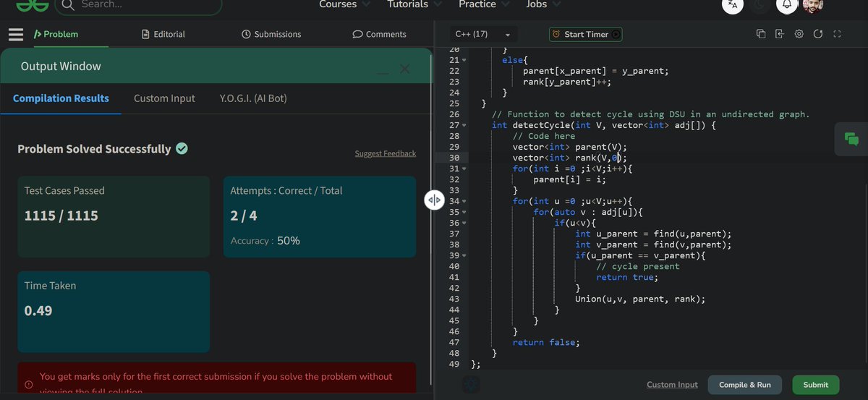
Task: Switch to the Comments tab
Action: [x=379, y=34]
